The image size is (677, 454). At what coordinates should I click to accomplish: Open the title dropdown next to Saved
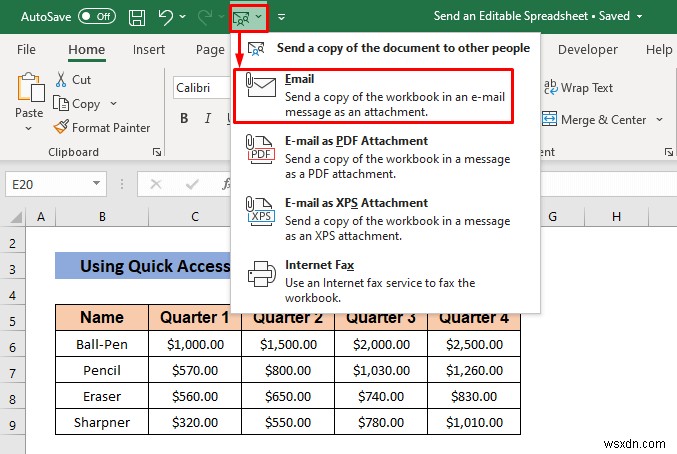(639, 16)
